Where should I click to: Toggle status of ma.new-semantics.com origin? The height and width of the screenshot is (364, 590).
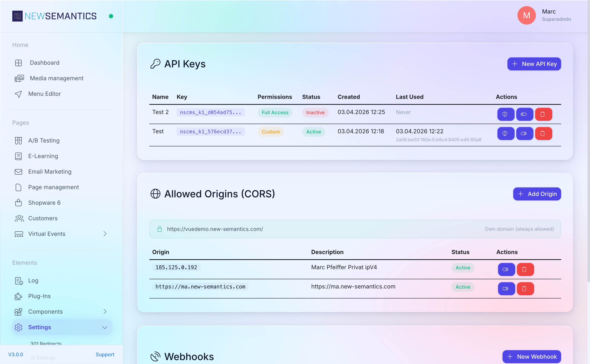click(506, 289)
